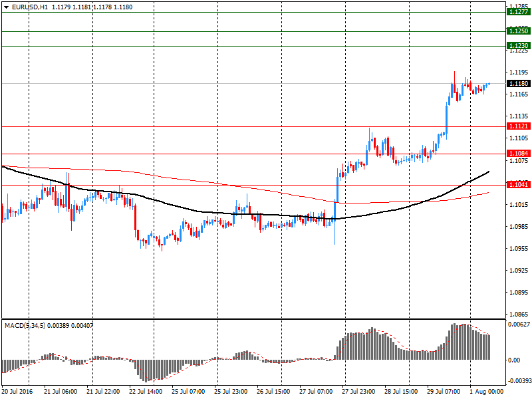Click the 1.1165 price scale value

[x=519, y=94]
